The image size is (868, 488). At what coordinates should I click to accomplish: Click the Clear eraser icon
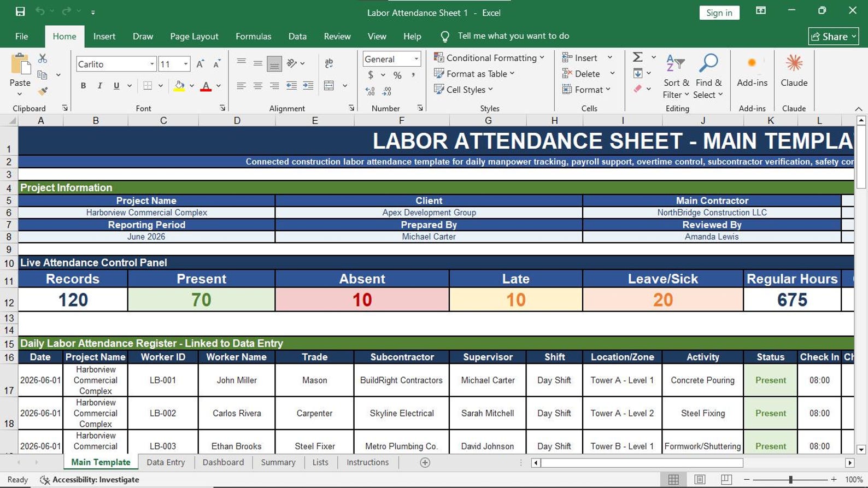[637, 89]
